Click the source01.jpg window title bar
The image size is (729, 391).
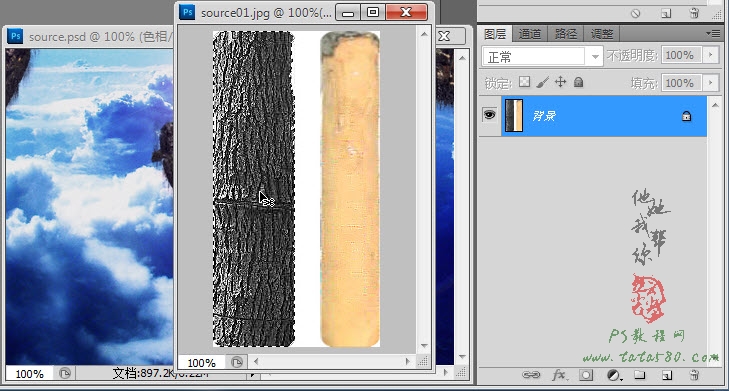(x=266, y=13)
